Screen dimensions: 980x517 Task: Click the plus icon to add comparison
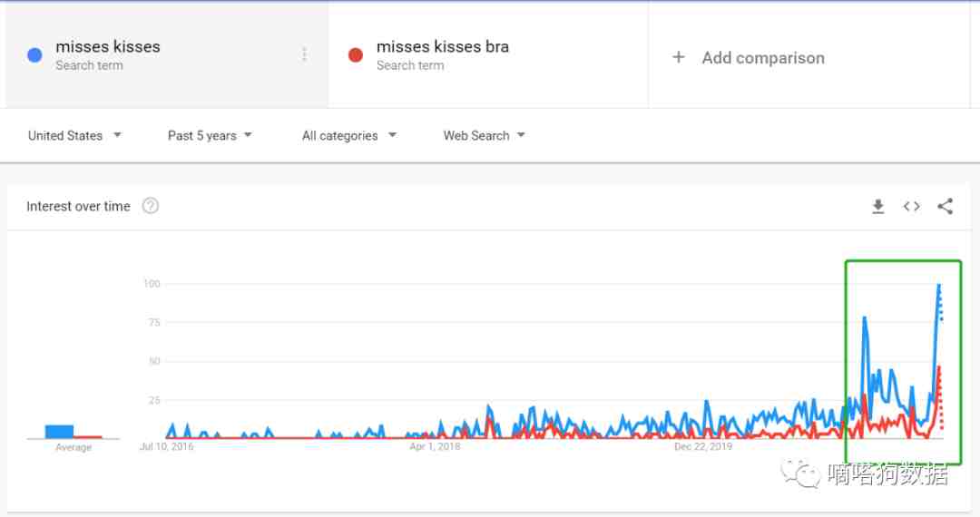pyautogui.click(x=678, y=57)
